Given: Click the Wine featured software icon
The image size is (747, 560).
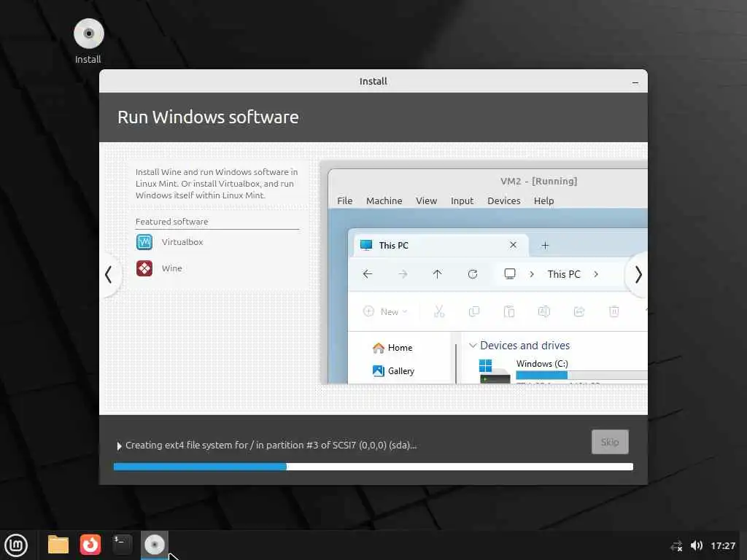Looking at the screenshot, I should 144,268.
